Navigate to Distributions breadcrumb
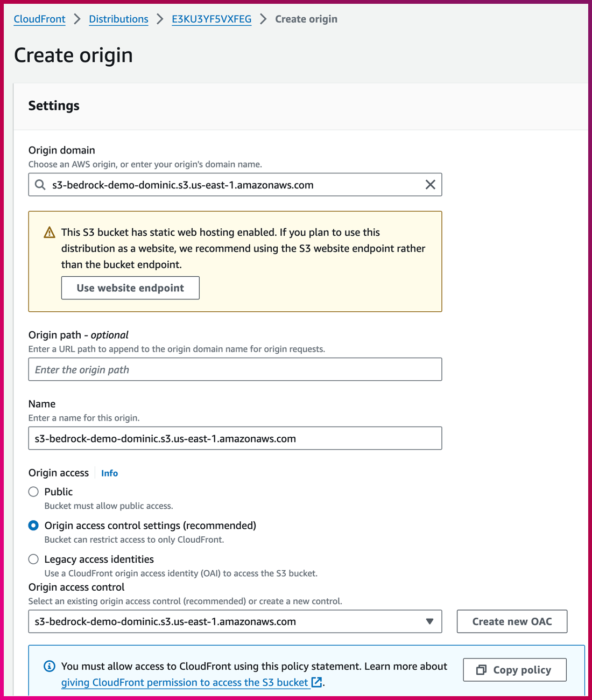The height and width of the screenshot is (700, 592). pyautogui.click(x=118, y=19)
